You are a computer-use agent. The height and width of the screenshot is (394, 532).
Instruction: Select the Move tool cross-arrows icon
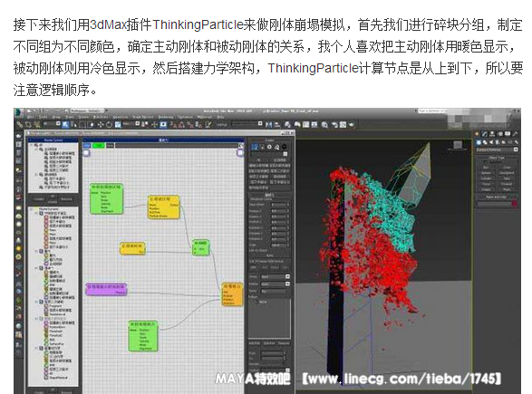pyautogui.click(x=101, y=124)
